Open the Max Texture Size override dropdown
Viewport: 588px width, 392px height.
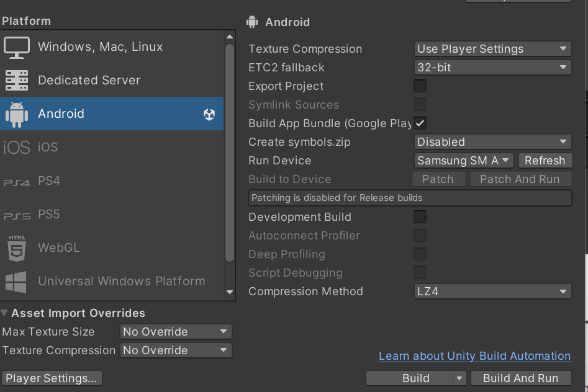(x=176, y=332)
